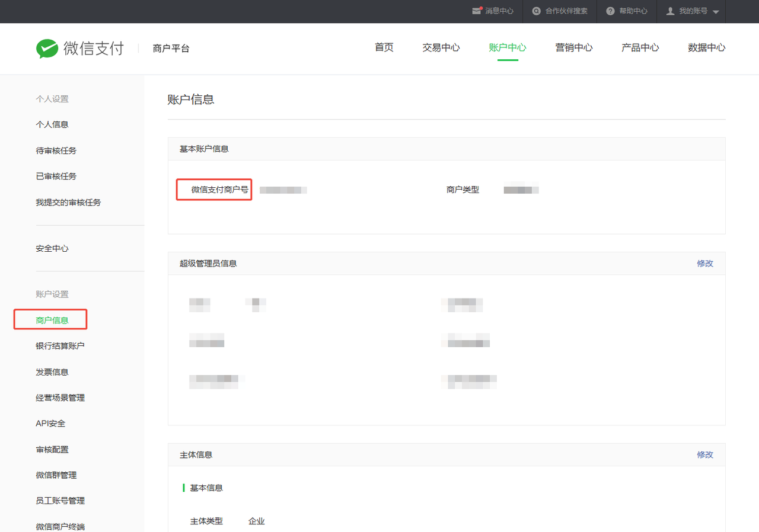The width and height of the screenshot is (759, 532).
Task: Open 安全中心 from the sidebar
Action: (x=52, y=249)
